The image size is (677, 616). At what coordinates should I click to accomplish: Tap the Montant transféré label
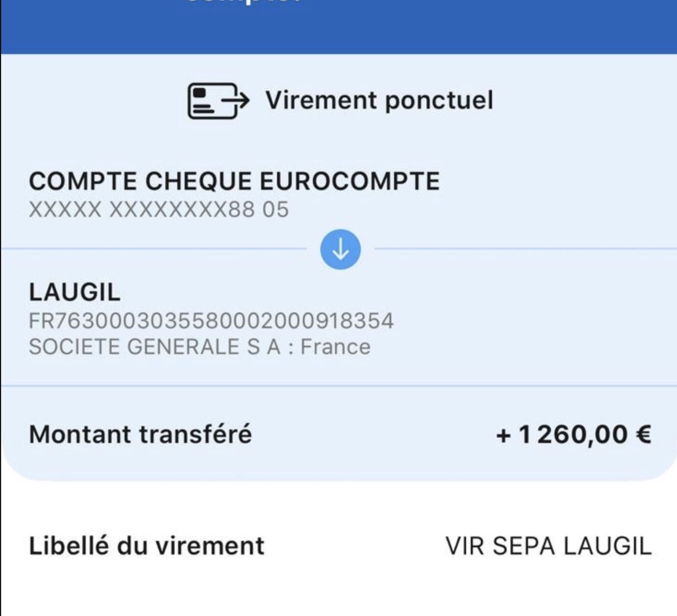click(x=140, y=434)
